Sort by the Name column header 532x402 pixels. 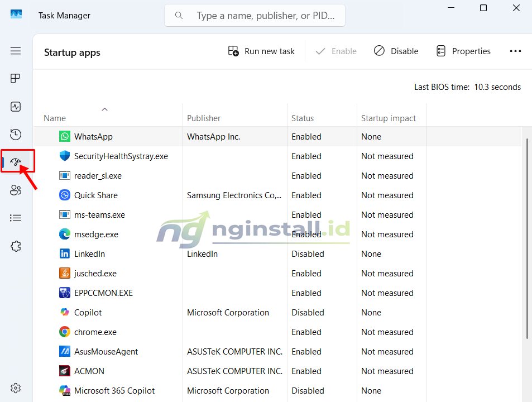pos(55,118)
